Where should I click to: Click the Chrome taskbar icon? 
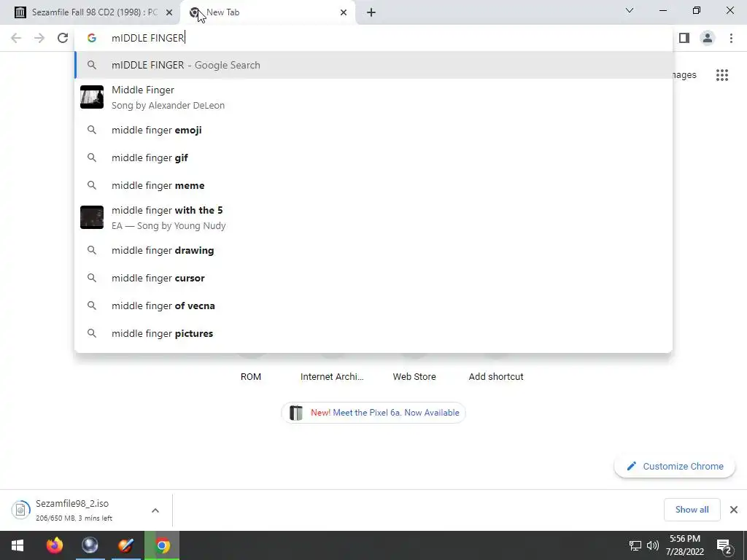click(162, 545)
